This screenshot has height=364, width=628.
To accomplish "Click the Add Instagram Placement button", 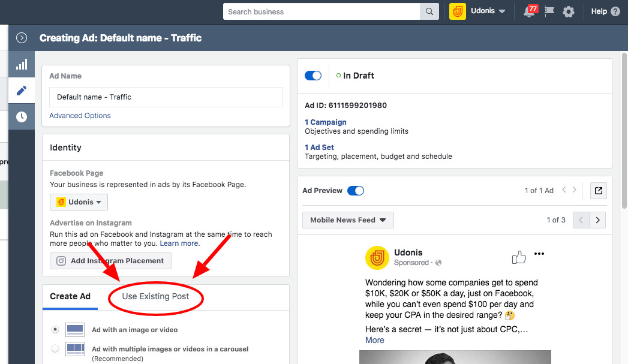I will pos(110,261).
